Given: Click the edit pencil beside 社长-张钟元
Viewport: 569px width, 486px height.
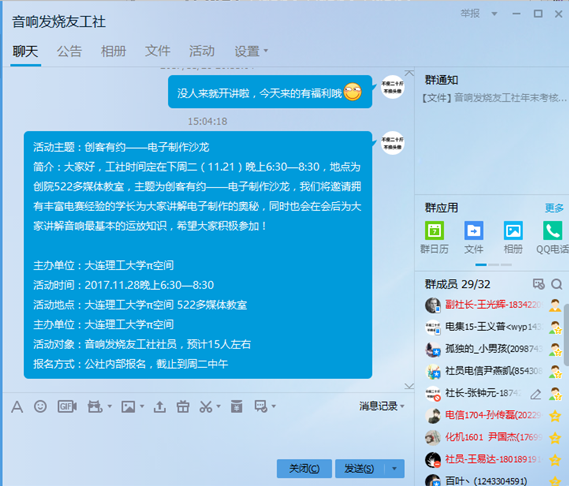Looking at the screenshot, I should (x=536, y=394).
